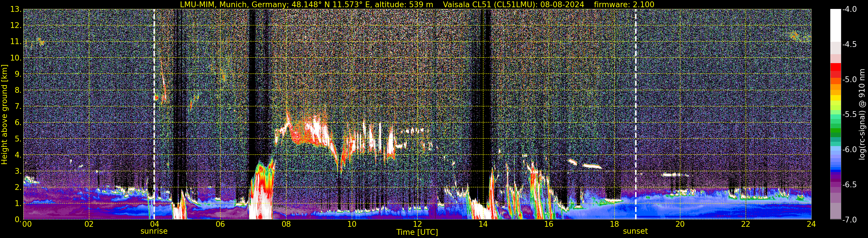868x238 pixels.
Task: Click the -6.5 colorbar tick label
Action: [849, 185]
